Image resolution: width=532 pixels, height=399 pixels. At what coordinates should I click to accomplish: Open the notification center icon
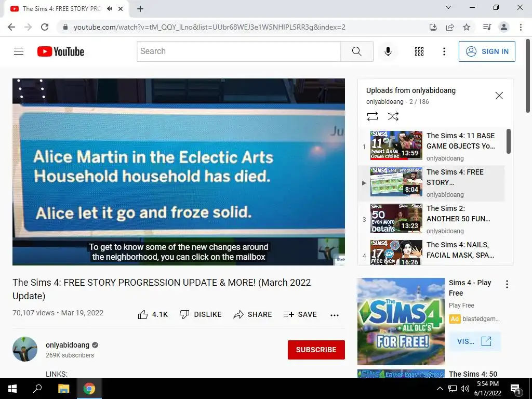click(515, 389)
